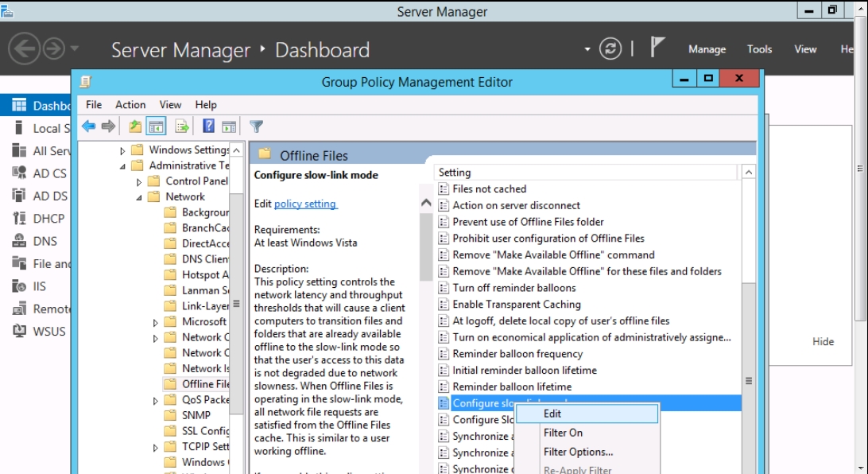Viewport: 868px width, 474px height.
Task: Open File and Storage Services sidebar icon
Action: click(19, 263)
